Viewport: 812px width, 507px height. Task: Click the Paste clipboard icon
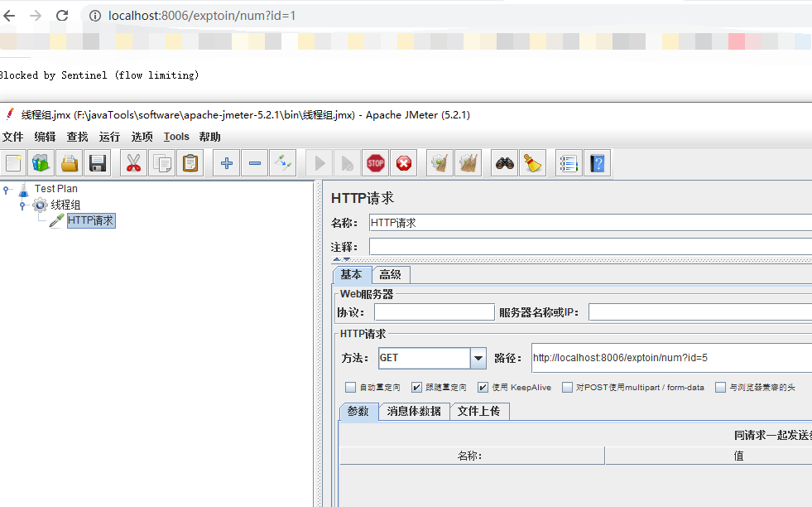point(190,163)
